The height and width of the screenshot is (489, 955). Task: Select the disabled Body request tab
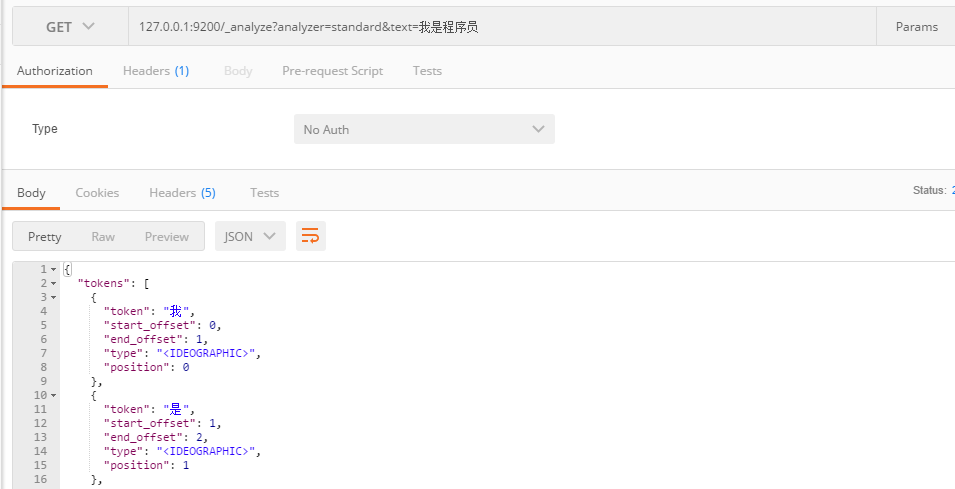click(x=238, y=71)
